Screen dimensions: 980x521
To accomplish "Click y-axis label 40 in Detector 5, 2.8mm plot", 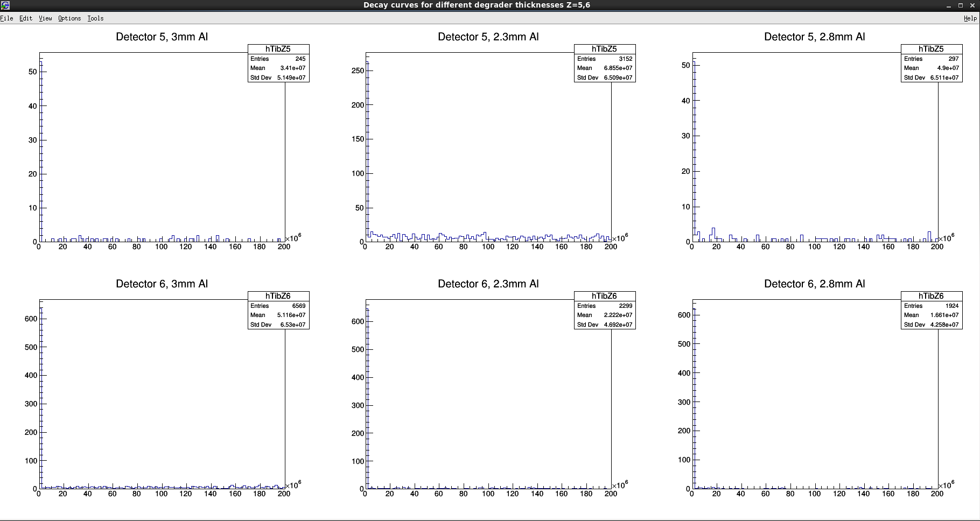I will click(x=685, y=101).
